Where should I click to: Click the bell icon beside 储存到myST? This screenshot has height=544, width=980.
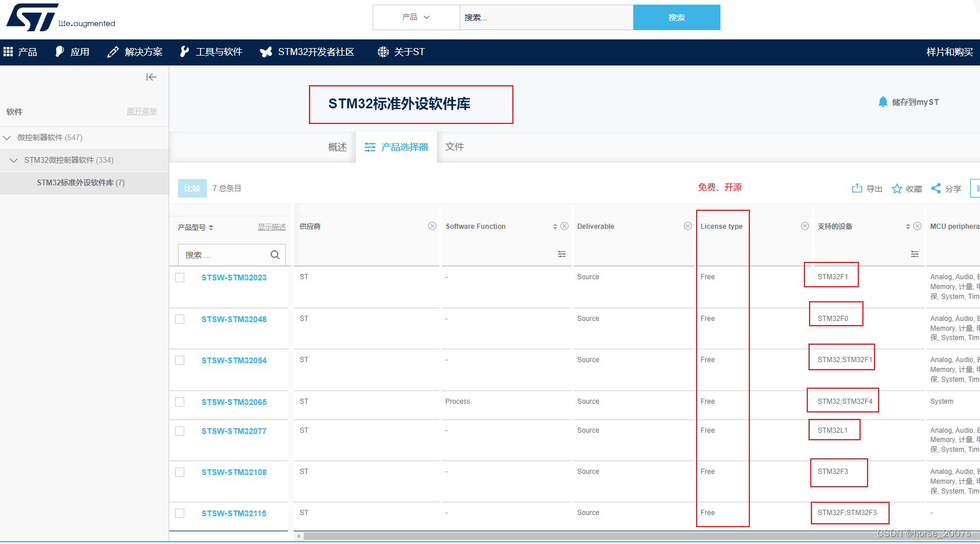tap(883, 101)
